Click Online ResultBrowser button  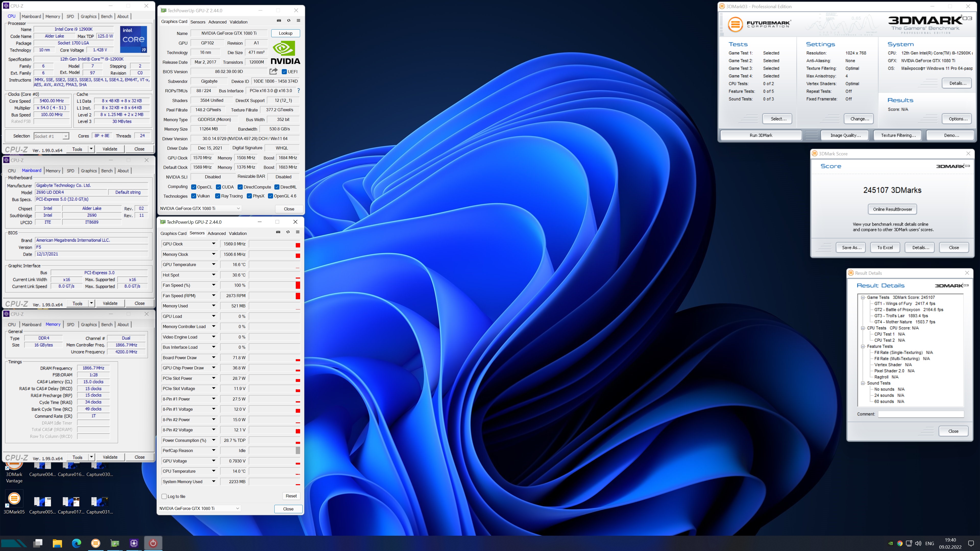pos(892,209)
